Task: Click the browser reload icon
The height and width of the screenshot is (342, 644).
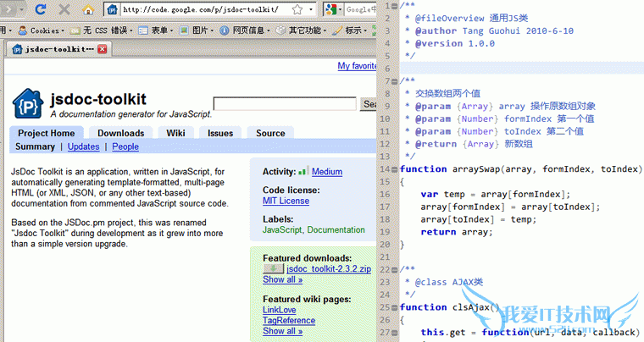Action: click(41, 10)
